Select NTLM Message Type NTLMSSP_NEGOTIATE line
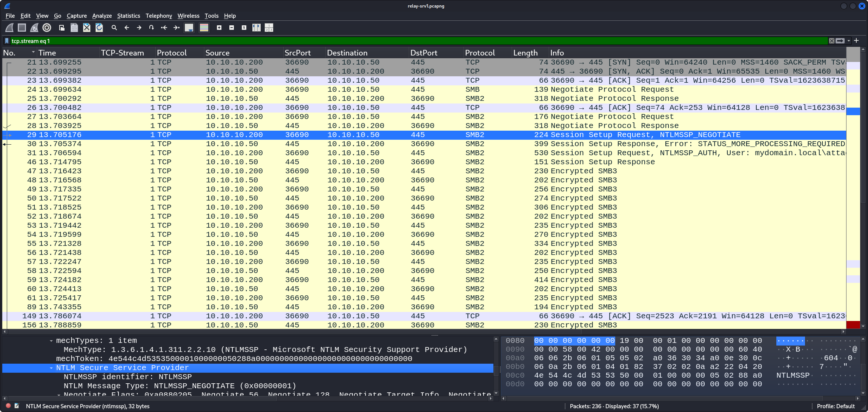Viewport: 868px width, 412px height. [x=180, y=386]
